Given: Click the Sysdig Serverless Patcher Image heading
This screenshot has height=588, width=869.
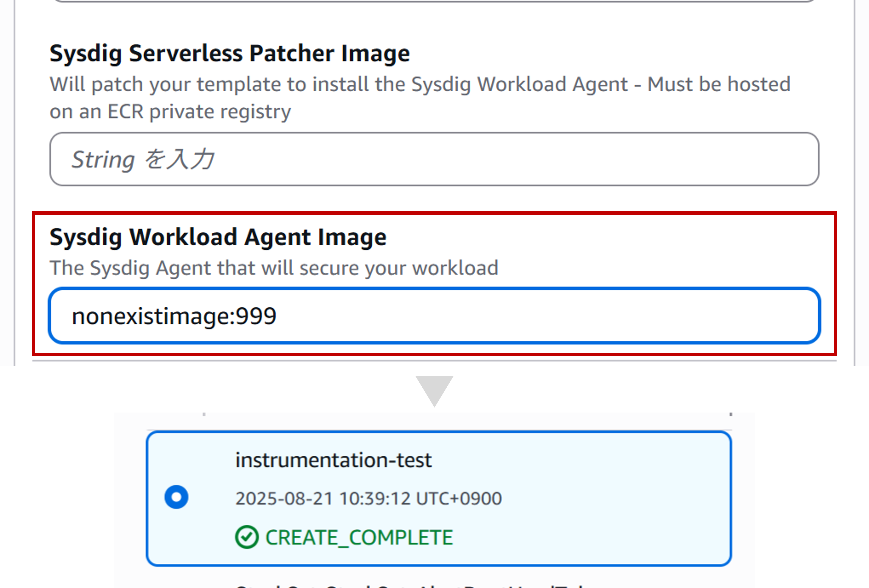Looking at the screenshot, I should pyautogui.click(x=230, y=53).
